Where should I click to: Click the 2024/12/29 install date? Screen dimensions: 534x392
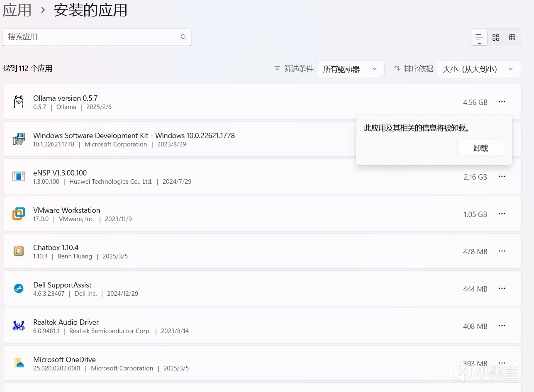[122, 294]
